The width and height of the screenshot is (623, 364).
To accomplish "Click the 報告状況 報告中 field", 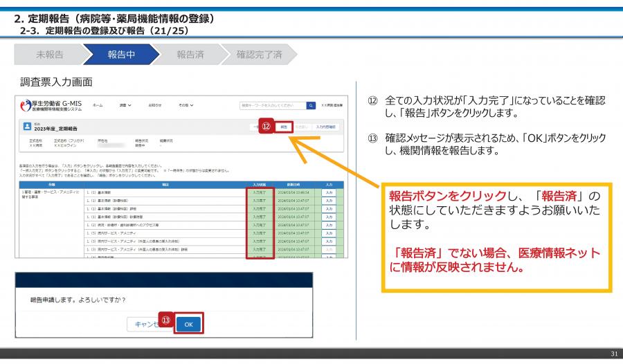I will (x=141, y=143).
